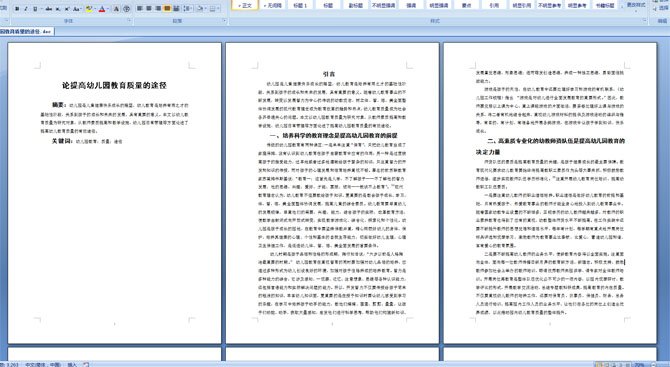Open the change styles (更改样式) menu
The image size is (670, 367).
(x=636, y=5)
